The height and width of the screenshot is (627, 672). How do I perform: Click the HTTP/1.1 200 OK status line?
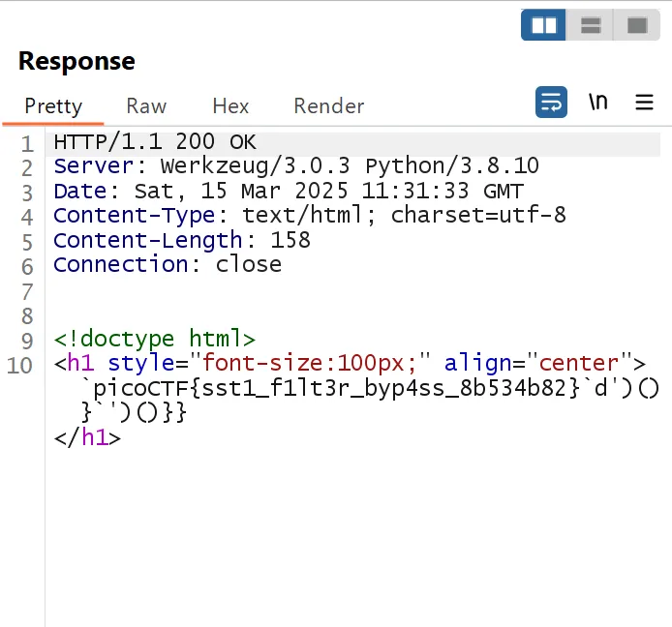155,143
